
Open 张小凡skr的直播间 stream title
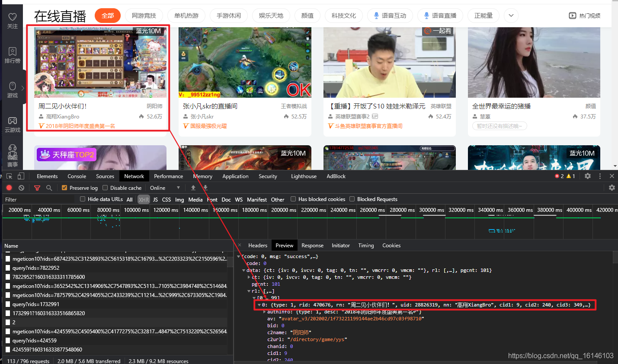pyautogui.click(x=210, y=106)
